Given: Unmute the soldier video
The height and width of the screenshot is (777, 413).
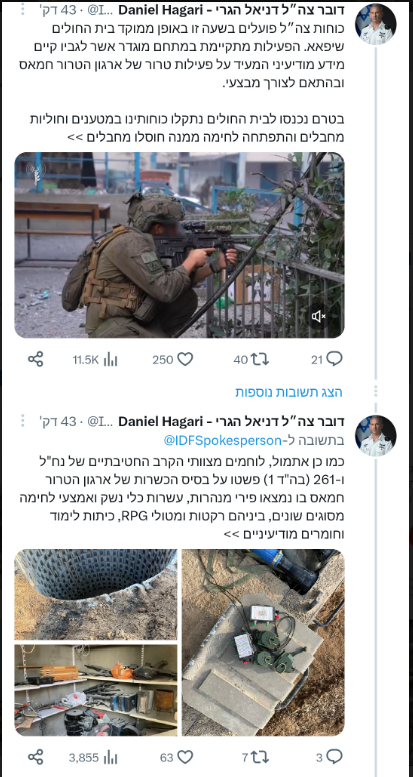Looking at the screenshot, I should 318,315.
